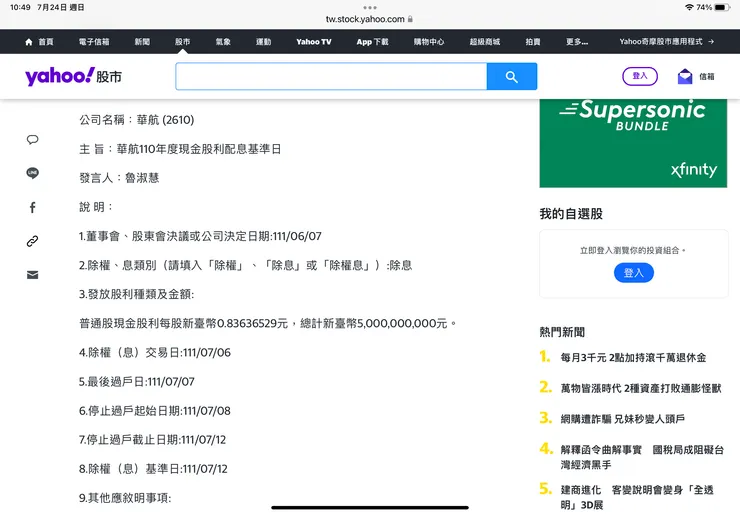This screenshot has height=514, width=740.
Task: Click blue 登入 button in 我的自選股 box
Action: (634, 273)
